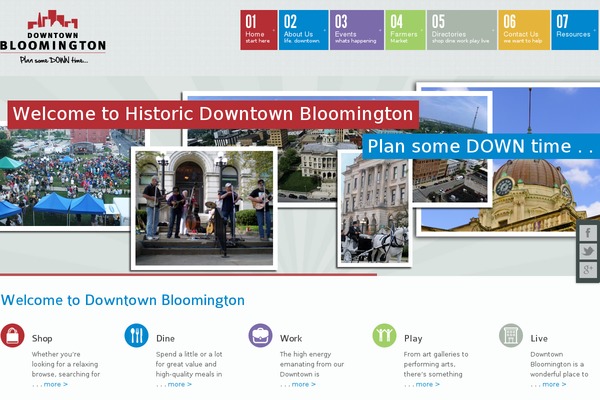
Task: Open the Facebook social icon
Action: coord(588,233)
